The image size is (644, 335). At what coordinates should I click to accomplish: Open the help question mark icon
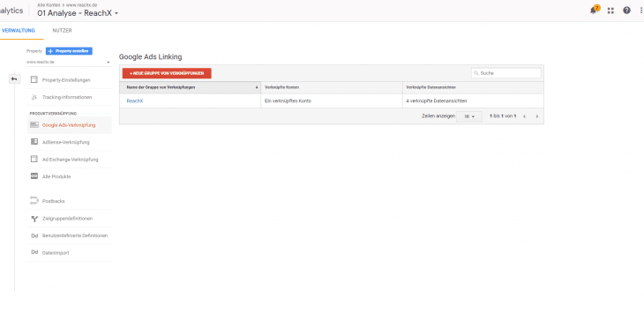[x=626, y=11]
